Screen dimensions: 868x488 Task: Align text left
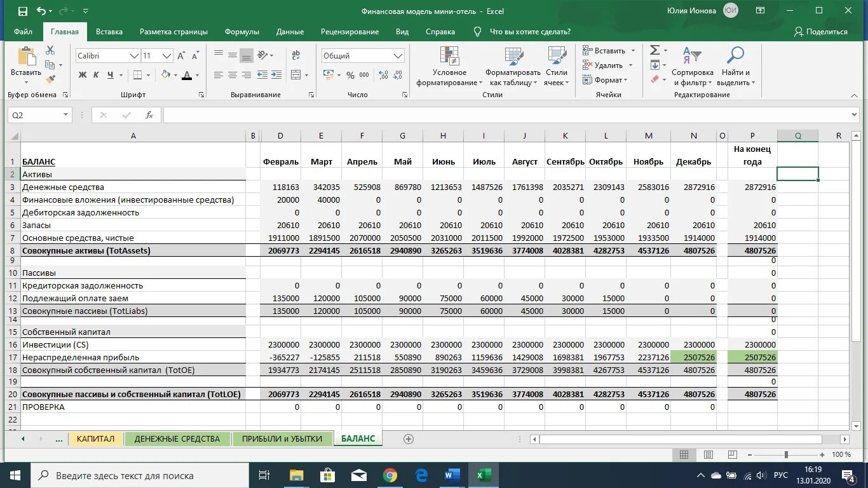pyautogui.click(x=219, y=75)
